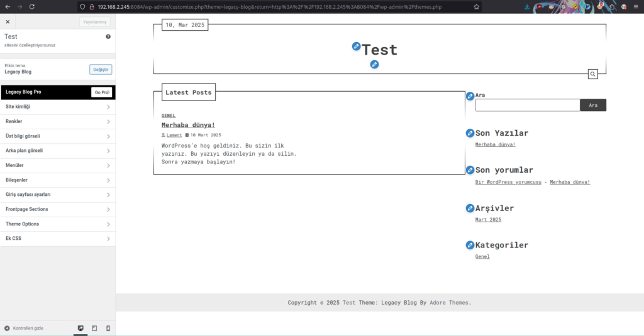
Task: Open the Bileşenler widgets panel
Action: (58, 180)
